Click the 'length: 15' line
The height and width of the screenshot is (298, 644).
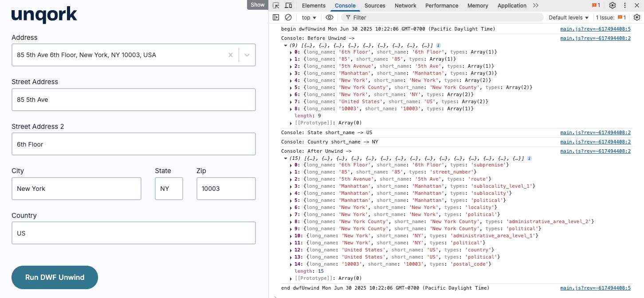(309, 271)
